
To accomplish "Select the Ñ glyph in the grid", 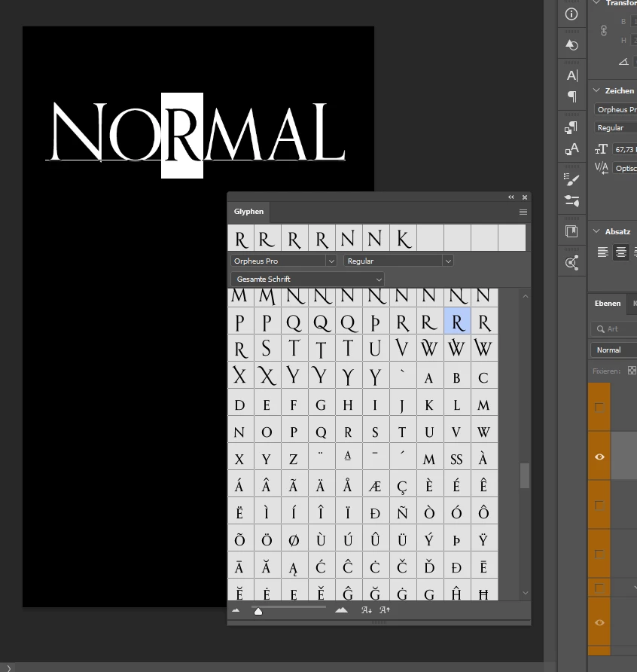I will coord(402,512).
